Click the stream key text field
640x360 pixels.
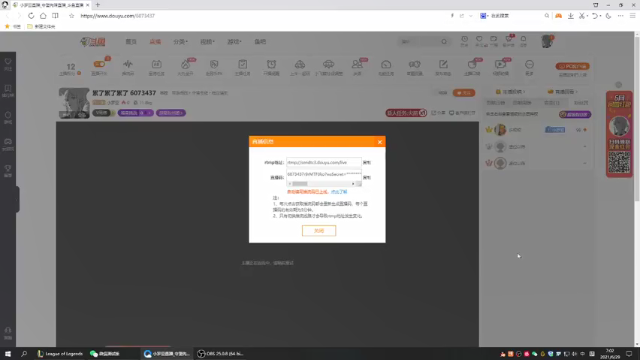click(324, 174)
